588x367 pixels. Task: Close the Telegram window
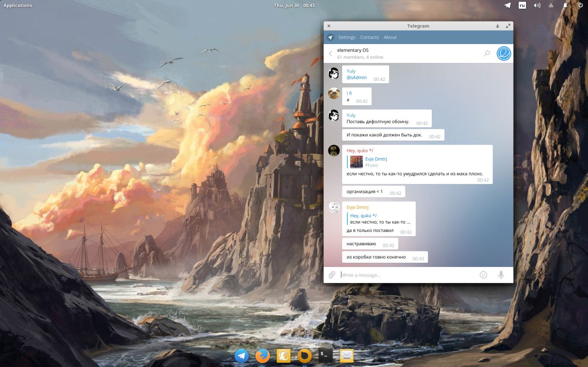pyautogui.click(x=329, y=26)
